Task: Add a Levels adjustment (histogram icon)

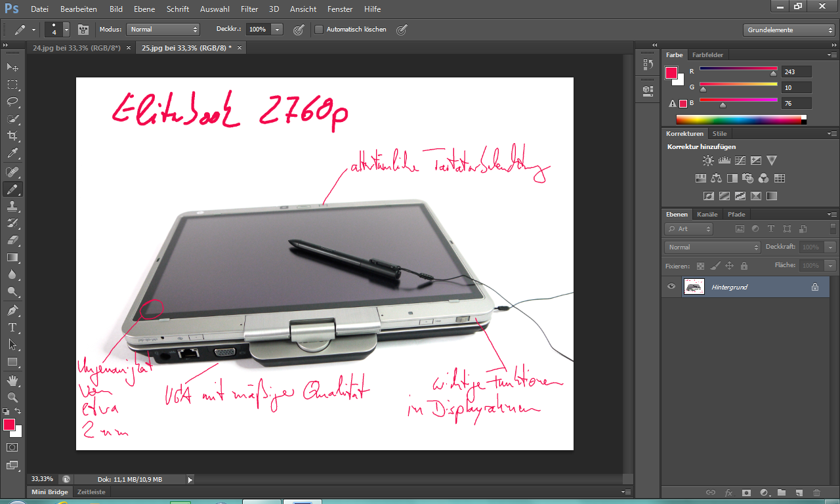Action: (724, 160)
